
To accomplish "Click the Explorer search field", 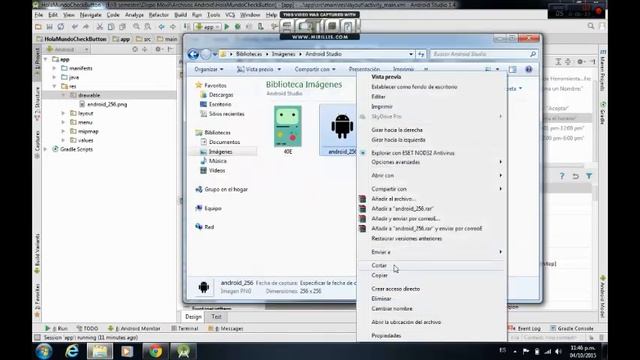I will point(484,54).
